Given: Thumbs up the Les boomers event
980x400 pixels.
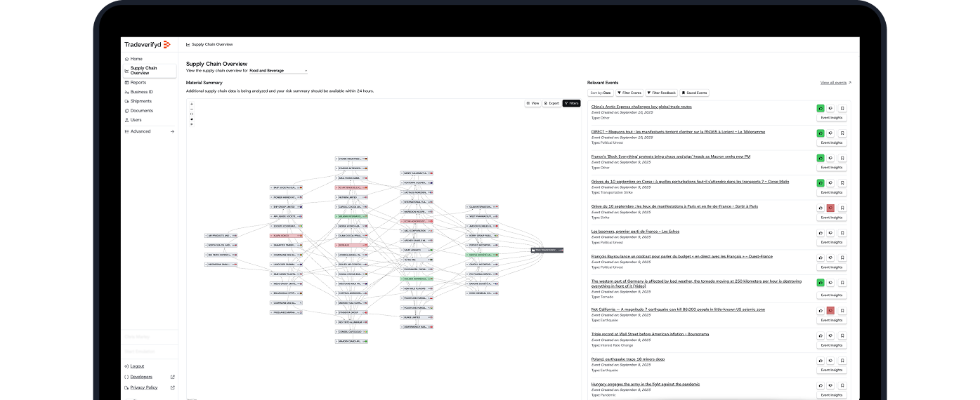Looking at the screenshot, I should click(821, 233).
